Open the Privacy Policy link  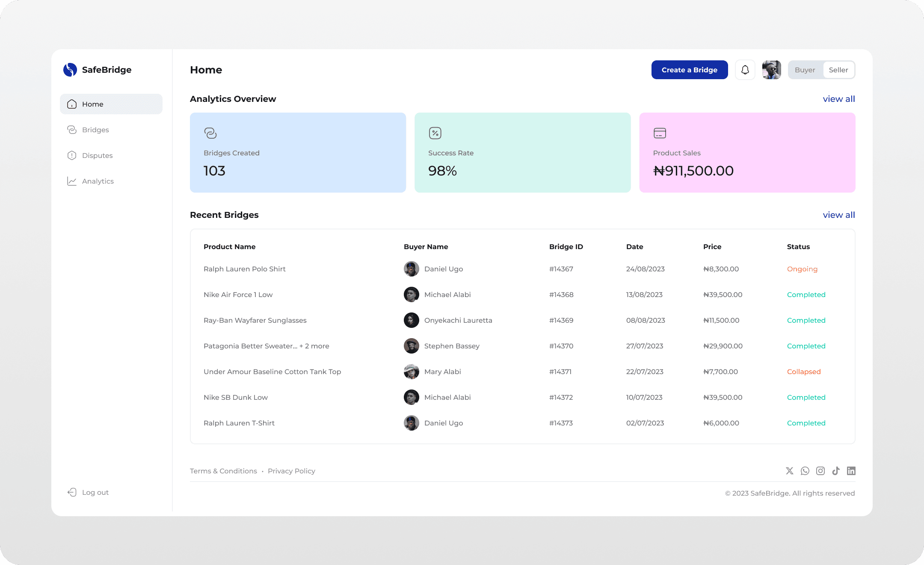click(291, 471)
